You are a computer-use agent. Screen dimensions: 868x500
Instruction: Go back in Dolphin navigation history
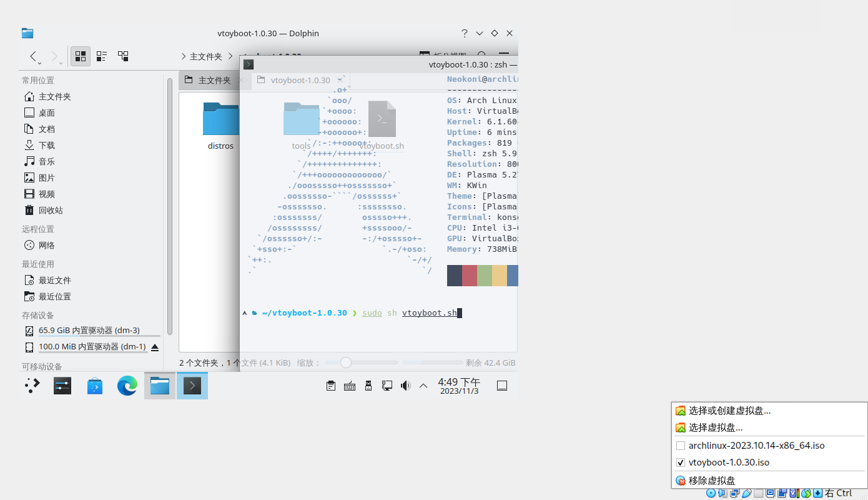(x=34, y=56)
